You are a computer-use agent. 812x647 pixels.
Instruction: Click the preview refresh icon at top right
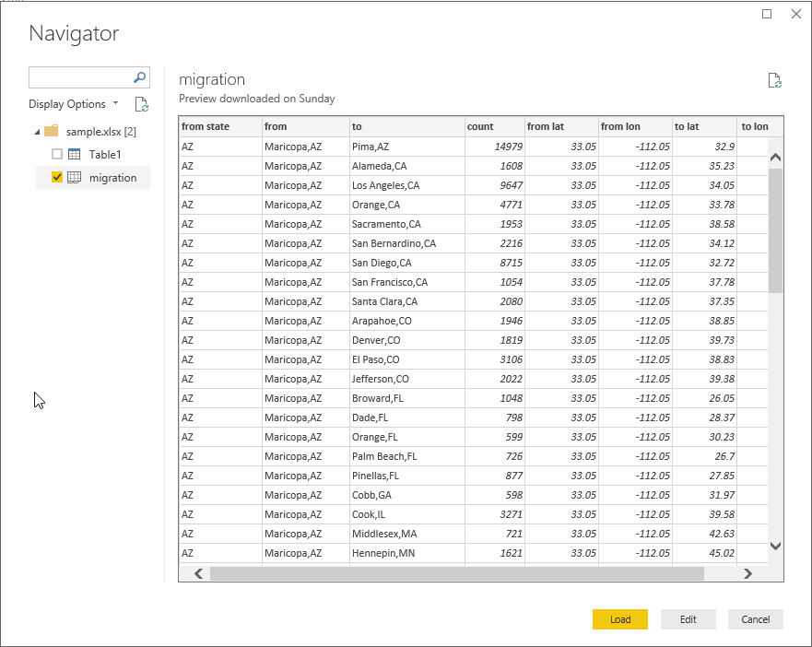tap(775, 81)
